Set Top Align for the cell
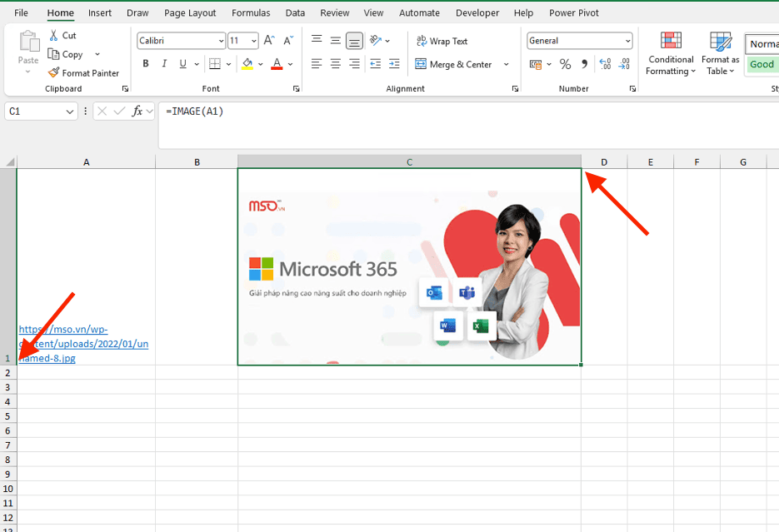 (317, 40)
